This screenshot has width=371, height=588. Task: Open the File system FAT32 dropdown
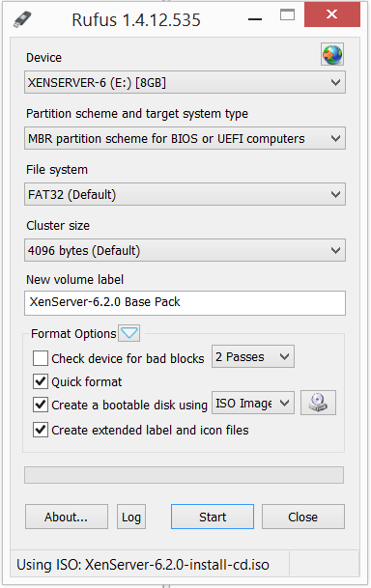click(185, 194)
